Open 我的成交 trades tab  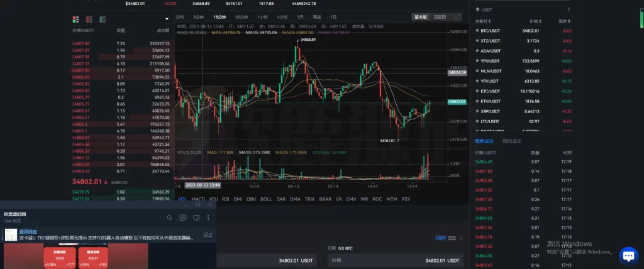(x=512, y=141)
